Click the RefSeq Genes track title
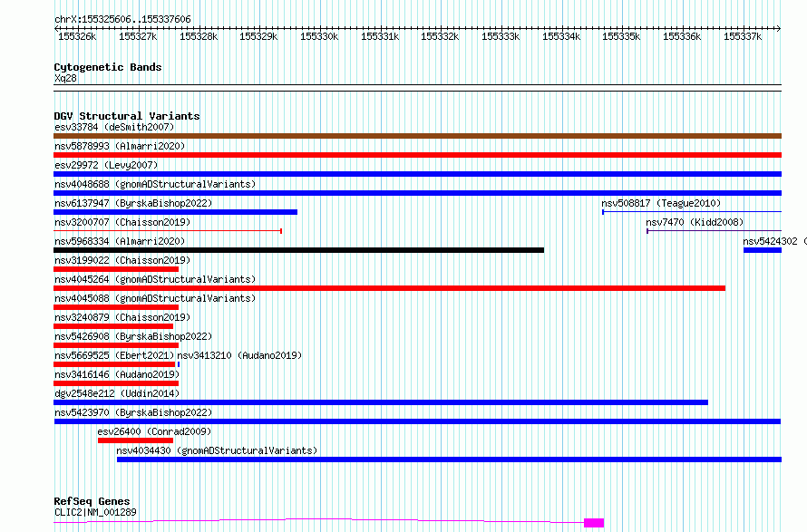The height and width of the screenshot is (532, 807). point(92,502)
